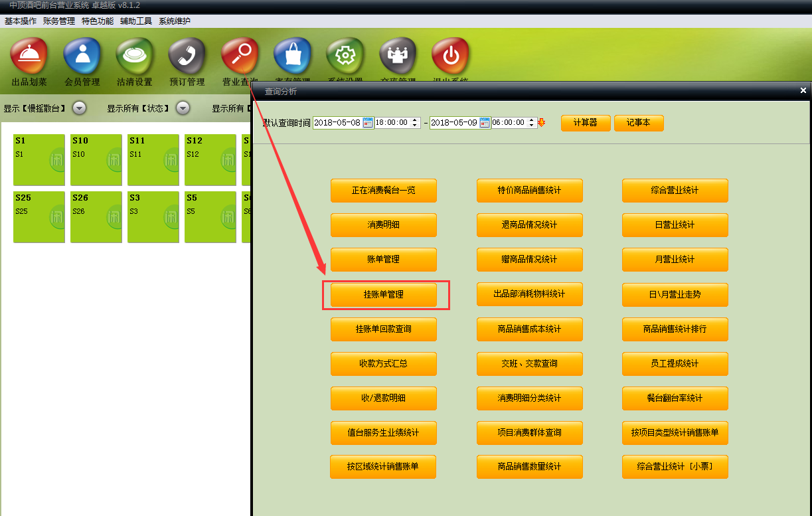This screenshot has height=516, width=812.
Task: Expand the 显示所有【状态】 dropdown arrow
Action: tap(183, 108)
